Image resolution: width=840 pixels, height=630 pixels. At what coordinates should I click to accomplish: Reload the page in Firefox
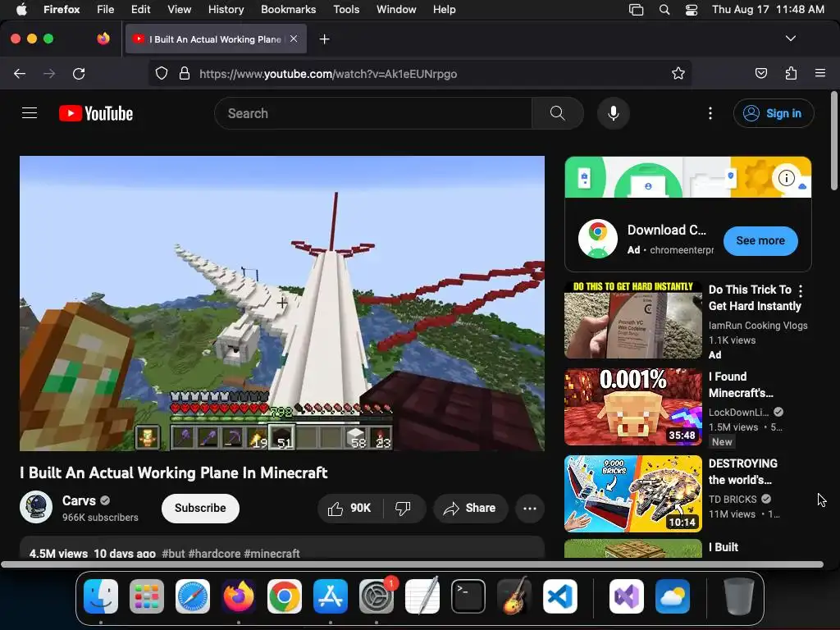point(79,73)
